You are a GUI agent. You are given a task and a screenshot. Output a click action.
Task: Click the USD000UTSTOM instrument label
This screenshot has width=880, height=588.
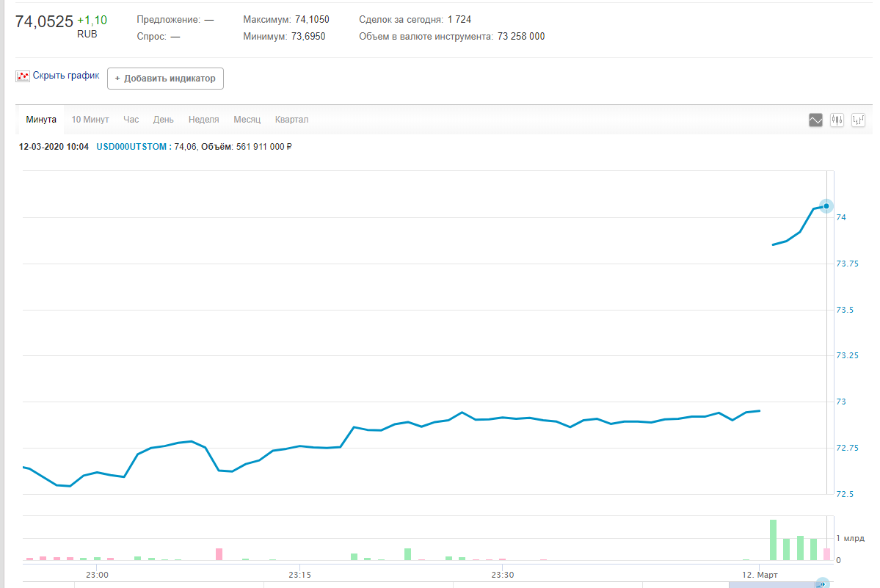(x=131, y=146)
